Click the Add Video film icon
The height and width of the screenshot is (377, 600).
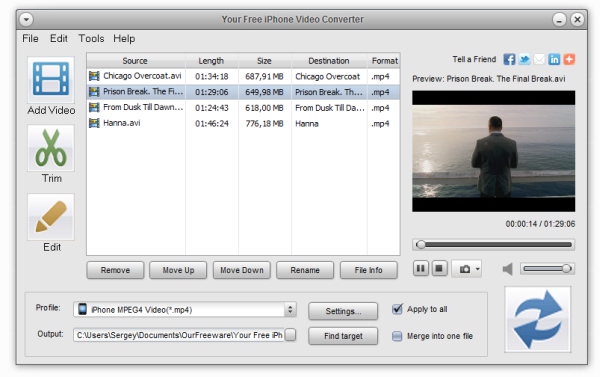pyautogui.click(x=51, y=79)
